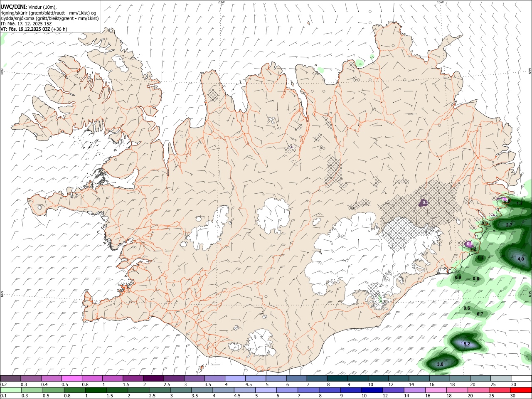Select the dark purple 2 swatch, upper legend

[x=153, y=378]
